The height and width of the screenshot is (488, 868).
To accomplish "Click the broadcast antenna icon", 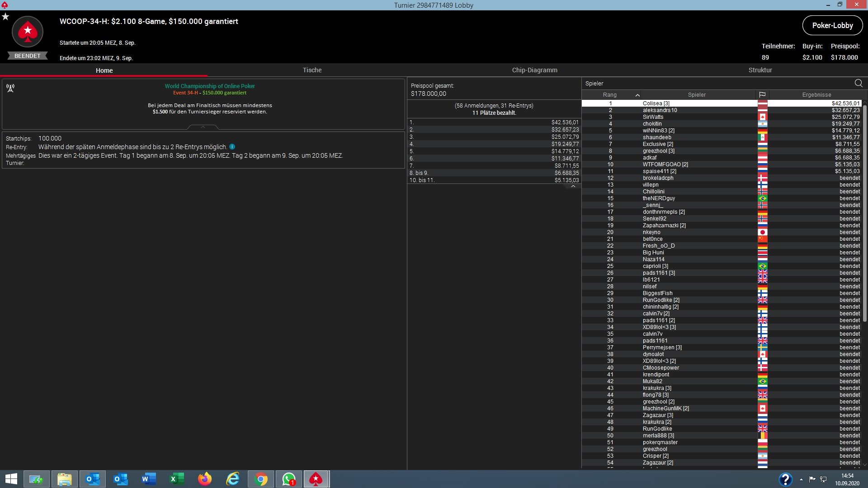I will 10,88.
